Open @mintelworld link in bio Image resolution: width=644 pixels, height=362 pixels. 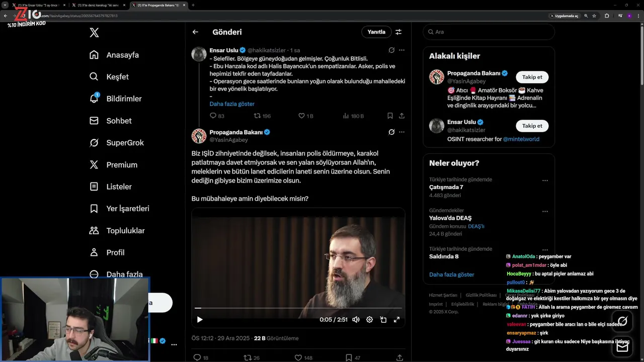click(x=521, y=139)
